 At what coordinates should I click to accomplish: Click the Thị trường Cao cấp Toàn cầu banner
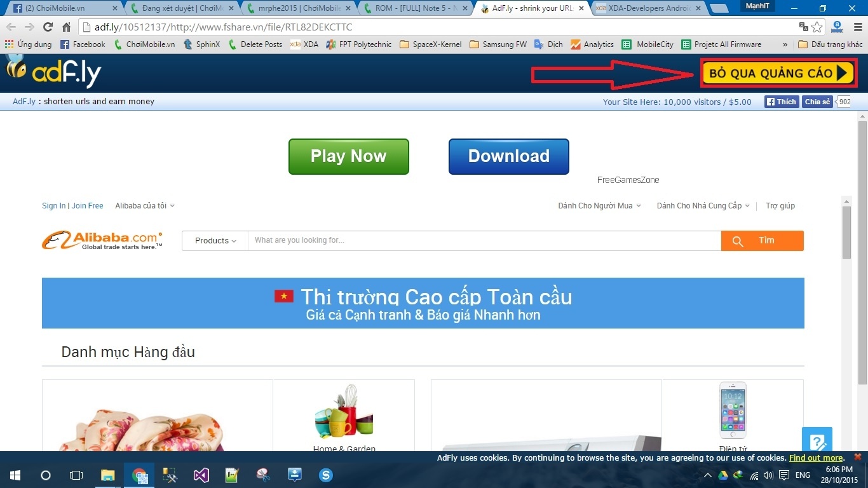(423, 303)
